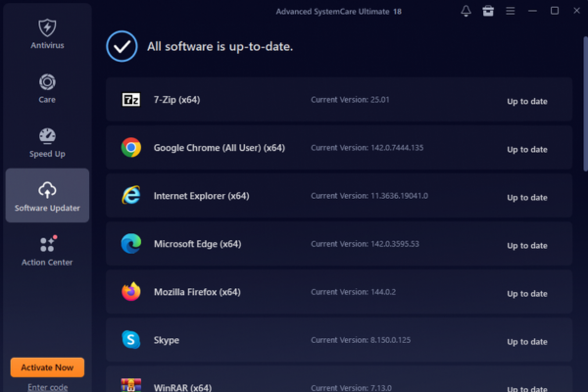Click the 7-Zip app icon
This screenshot has height=392, width=588.
(x=131, y=100)
